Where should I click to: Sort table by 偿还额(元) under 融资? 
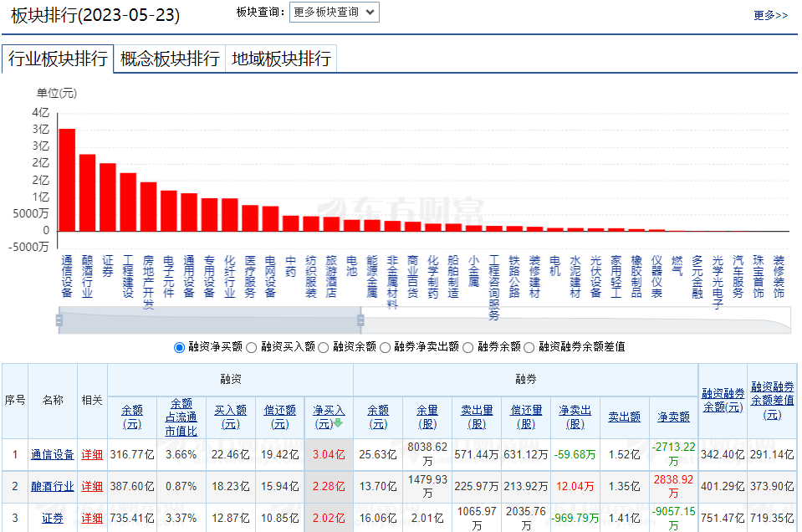(x=279, y=417)
